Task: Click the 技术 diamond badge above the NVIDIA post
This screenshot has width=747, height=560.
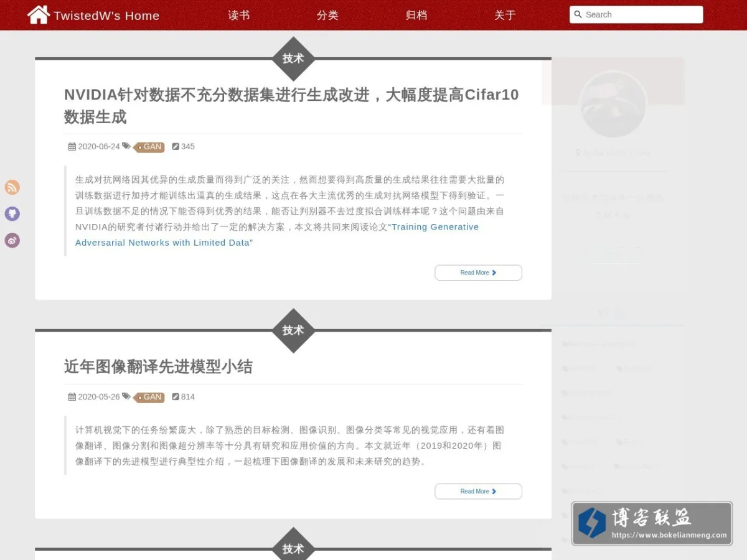Action: [293, 58]
